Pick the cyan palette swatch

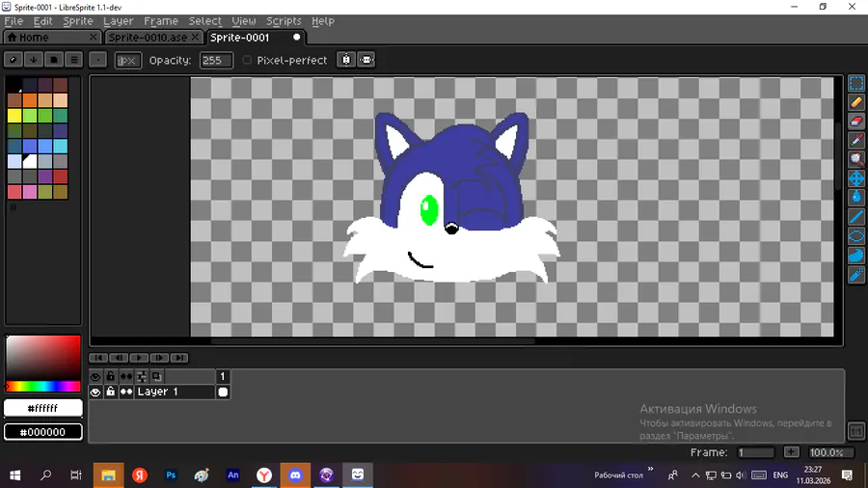tap(61, 146)
